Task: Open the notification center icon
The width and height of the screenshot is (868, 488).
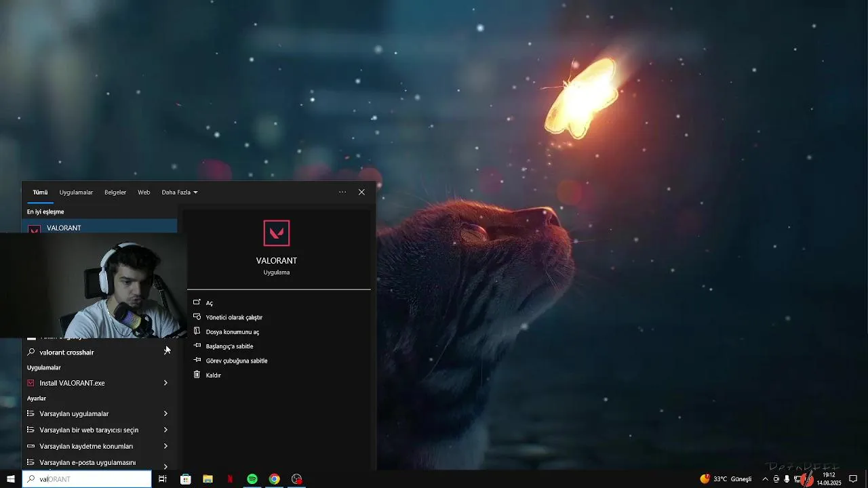Action: point(853,479)
